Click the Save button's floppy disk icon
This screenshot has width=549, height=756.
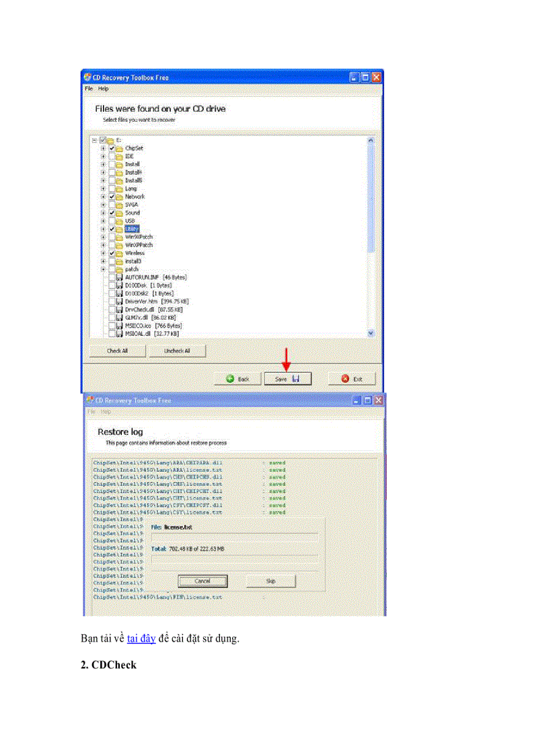tap(296, 378)
